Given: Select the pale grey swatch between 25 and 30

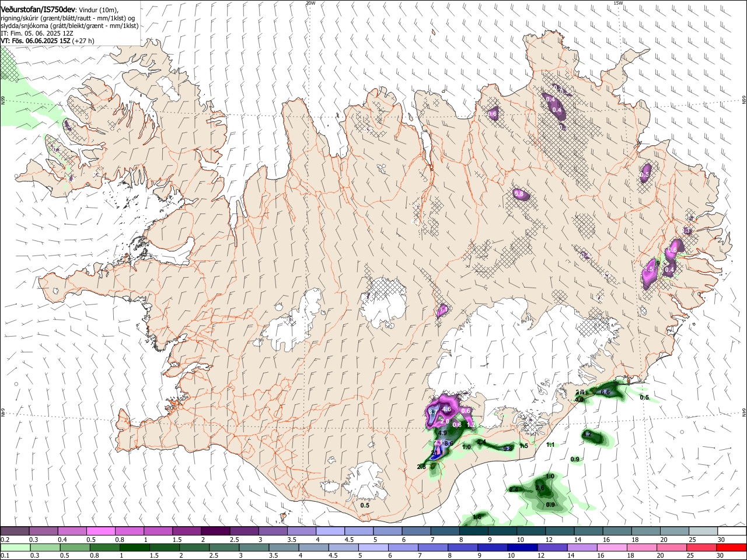Looking at the screenshot, I should click(x=703, y=531).
